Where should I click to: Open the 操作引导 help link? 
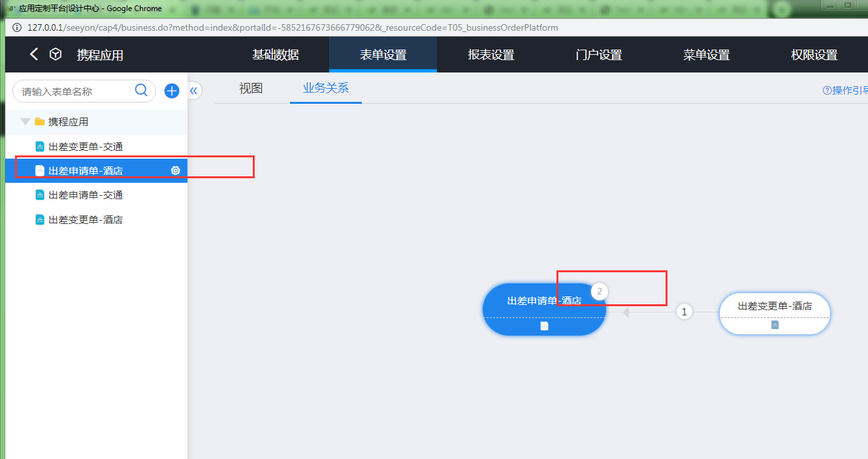[845, 91]
